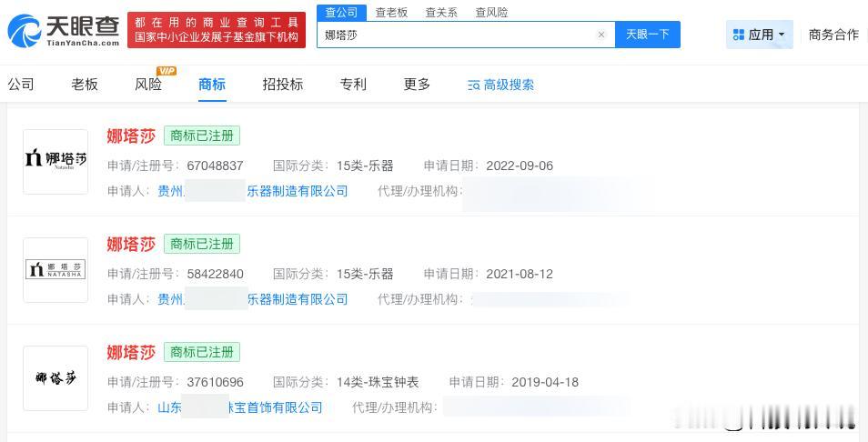Clear the search box text

click(601, 35)
